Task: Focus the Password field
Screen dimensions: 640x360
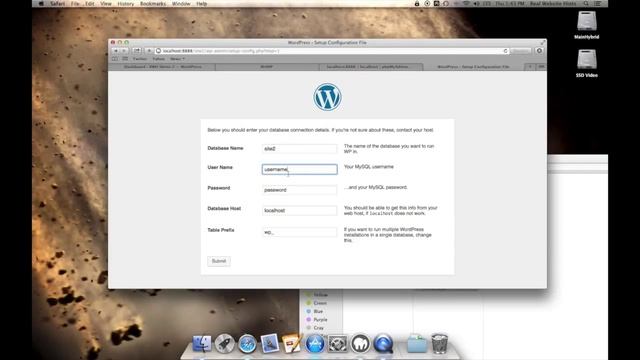Action: [x=300, y=190]
